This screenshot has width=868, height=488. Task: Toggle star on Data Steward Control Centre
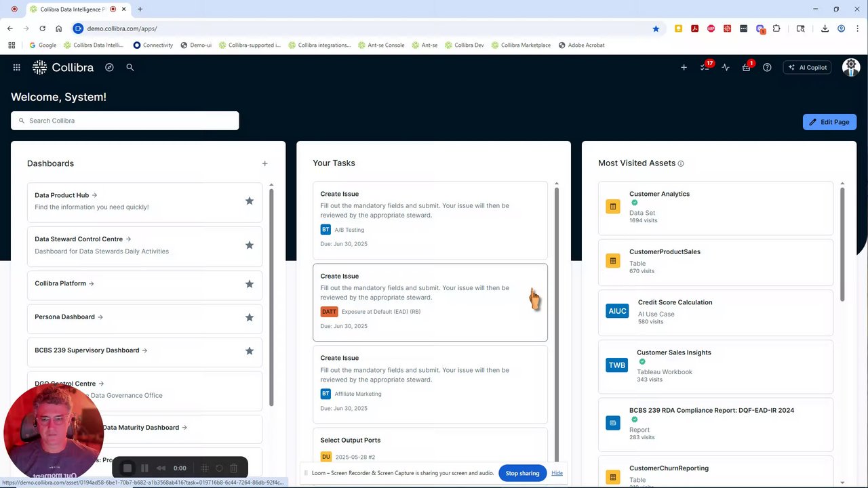click(250, 245)
